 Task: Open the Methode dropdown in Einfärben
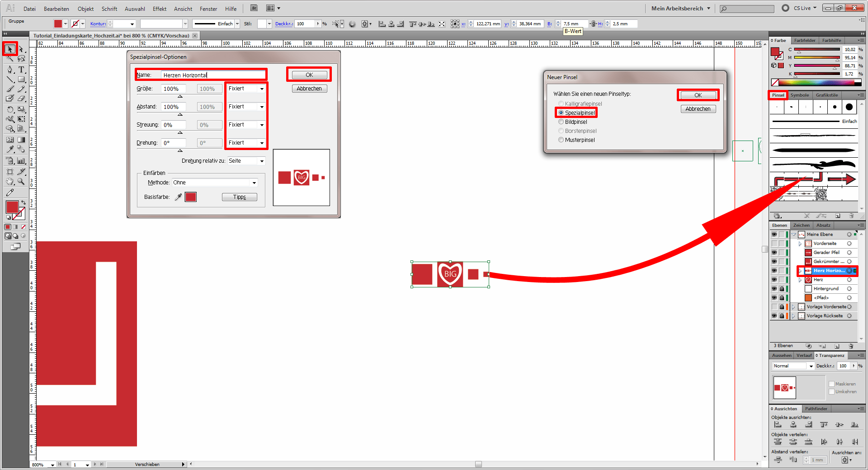click(x=254, y=183)
